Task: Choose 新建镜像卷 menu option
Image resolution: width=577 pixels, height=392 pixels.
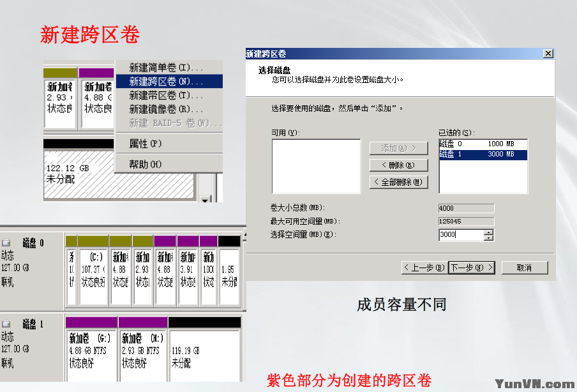Action: [169, 109]
